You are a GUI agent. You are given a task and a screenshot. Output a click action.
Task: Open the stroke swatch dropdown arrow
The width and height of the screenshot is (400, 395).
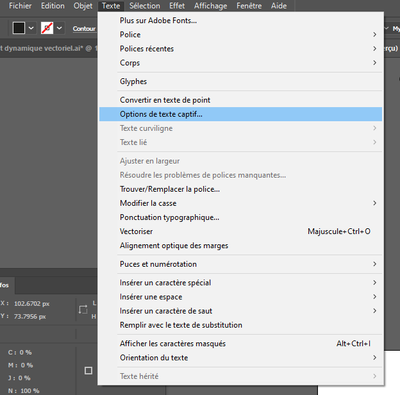click(59, 28)
